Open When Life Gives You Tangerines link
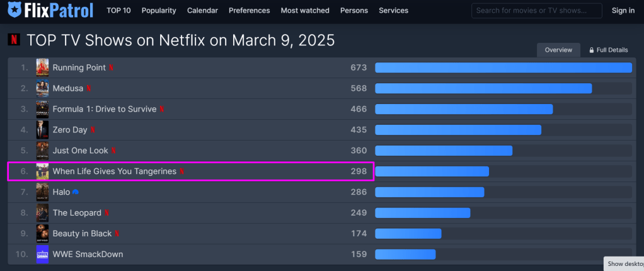644x271 pixels. pyautogui.click(x=114, y=171)
